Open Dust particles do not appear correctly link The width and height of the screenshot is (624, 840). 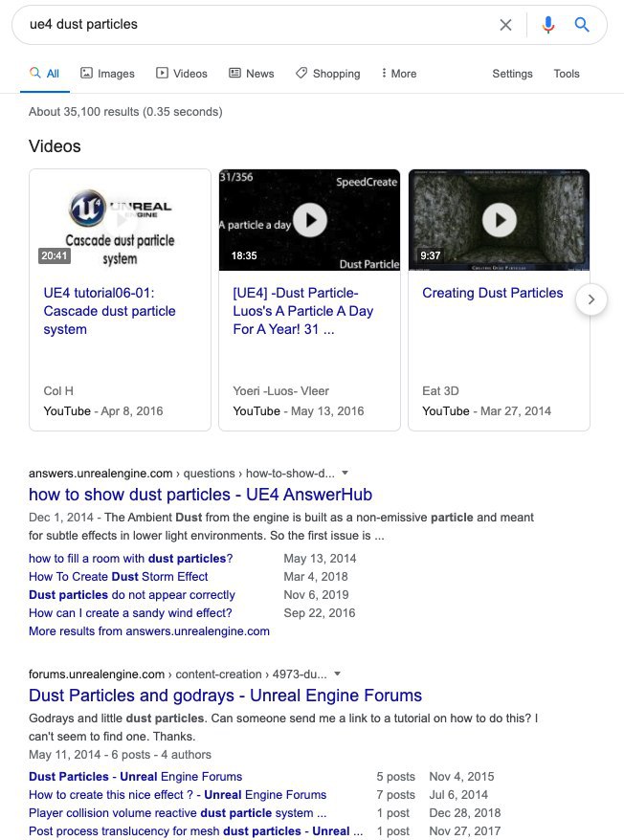click(132, 595)
